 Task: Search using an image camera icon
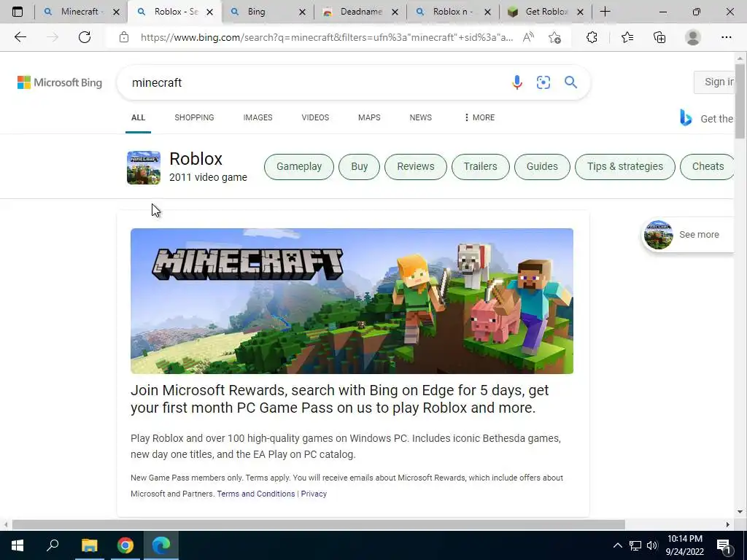(543, 82)
